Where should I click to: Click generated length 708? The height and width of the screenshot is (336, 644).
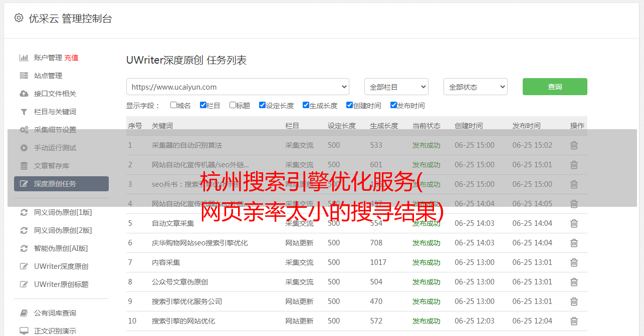376,243
